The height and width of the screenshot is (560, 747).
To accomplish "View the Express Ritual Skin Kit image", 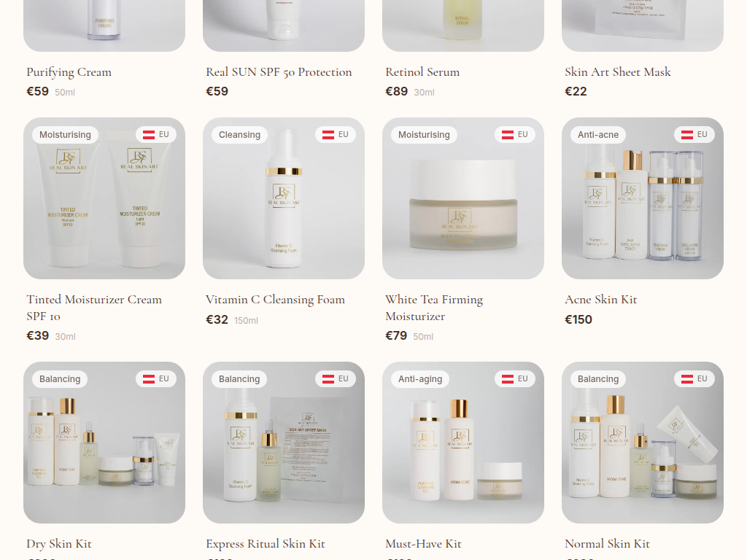I will coord(284,443).
